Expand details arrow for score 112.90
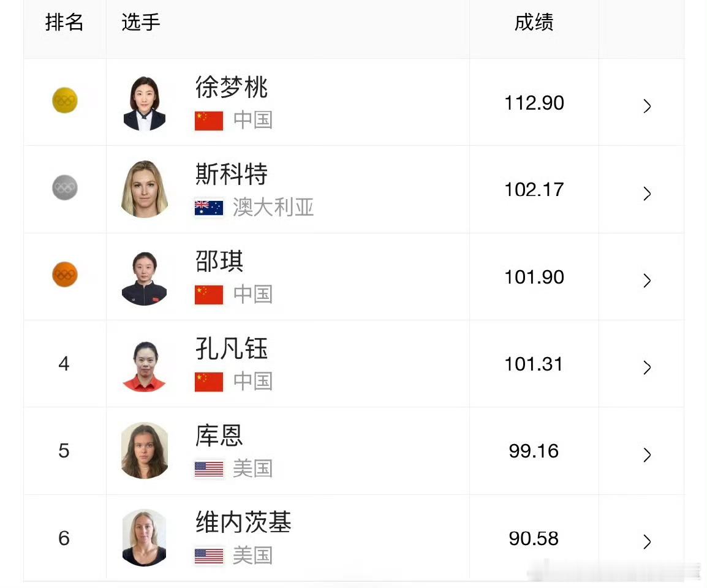Image resolution: width=707 pixels, height=588 pixels. pyautogui.click(x=647, y=107)
